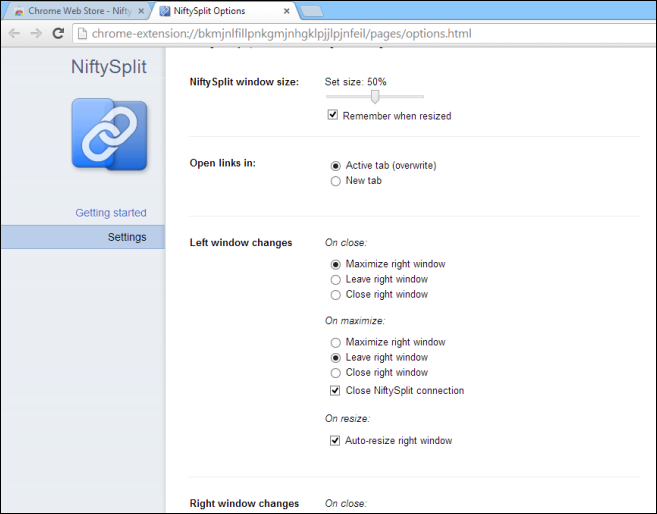Click the NiftySplit Options tab favicon
This screenshot has width=657, height=514.
point(165,11)
